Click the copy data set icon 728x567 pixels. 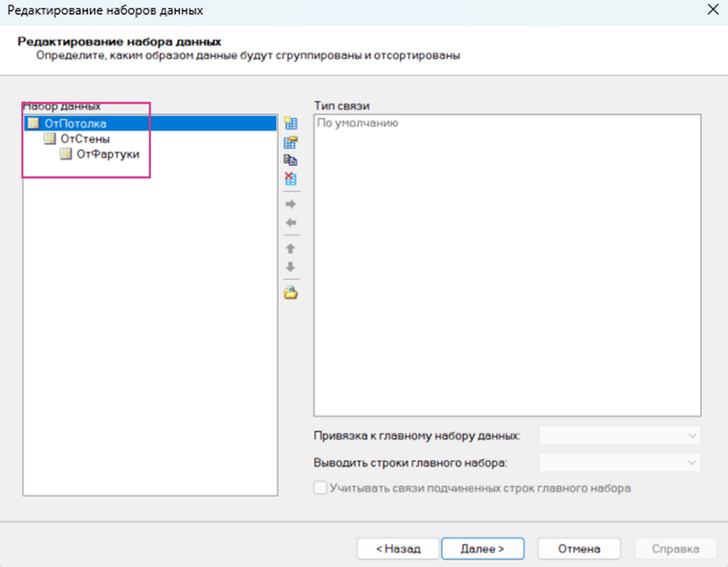click(x=290, y=160)
